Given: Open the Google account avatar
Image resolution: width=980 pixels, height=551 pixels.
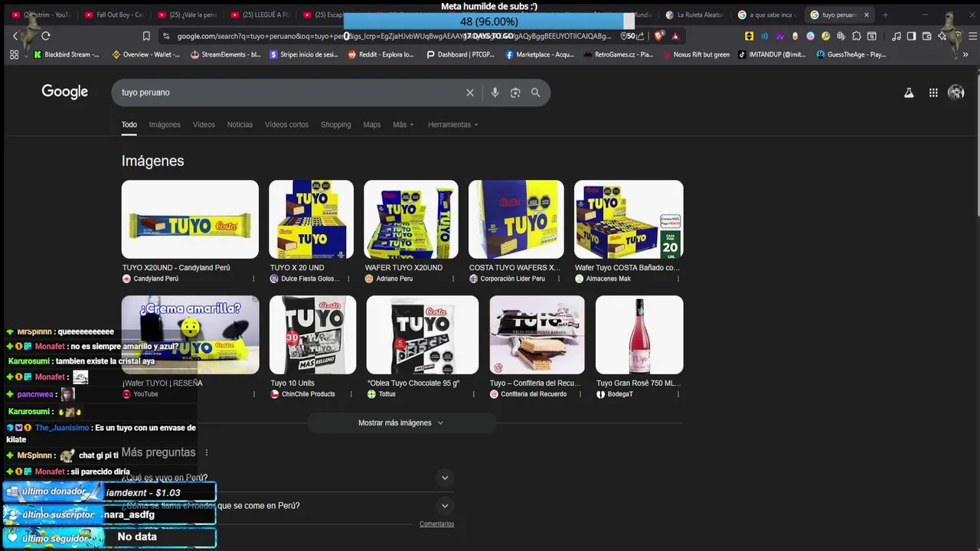Looking at the screenshot, I should (x=956, y=93).
